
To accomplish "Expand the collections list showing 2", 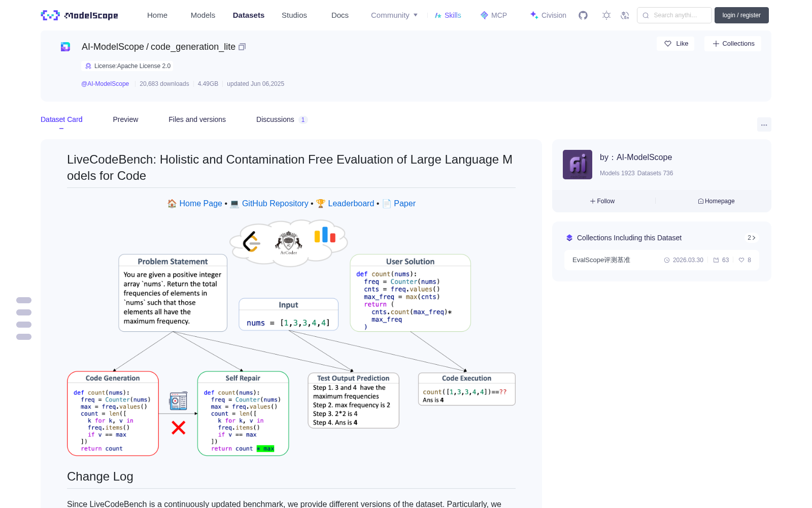I will point(752,238).
